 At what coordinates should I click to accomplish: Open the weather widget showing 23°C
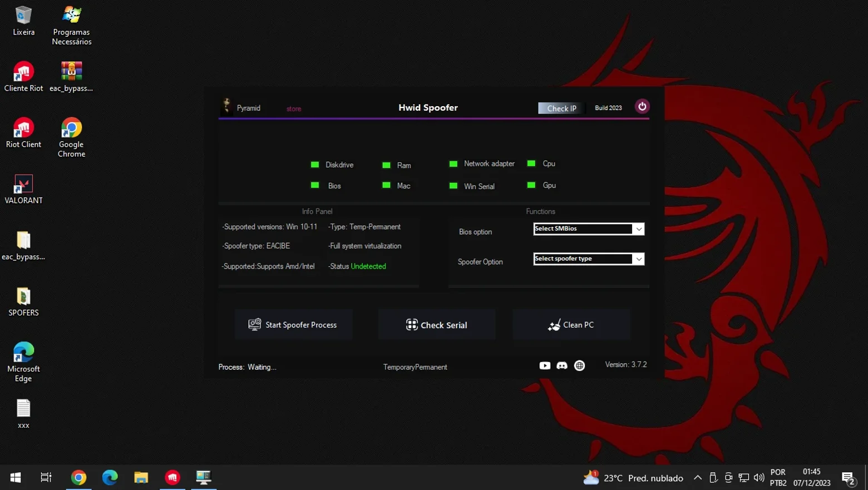(x=633, y=478)
